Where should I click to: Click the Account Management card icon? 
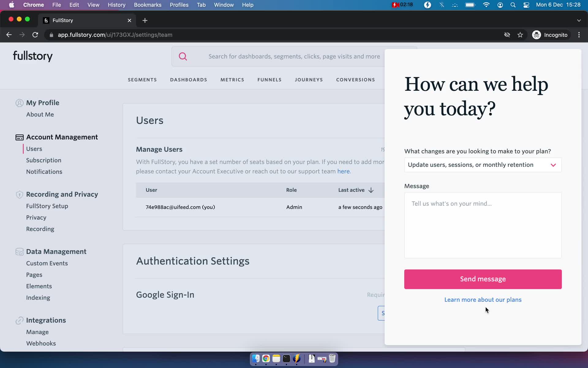[19, 137]
